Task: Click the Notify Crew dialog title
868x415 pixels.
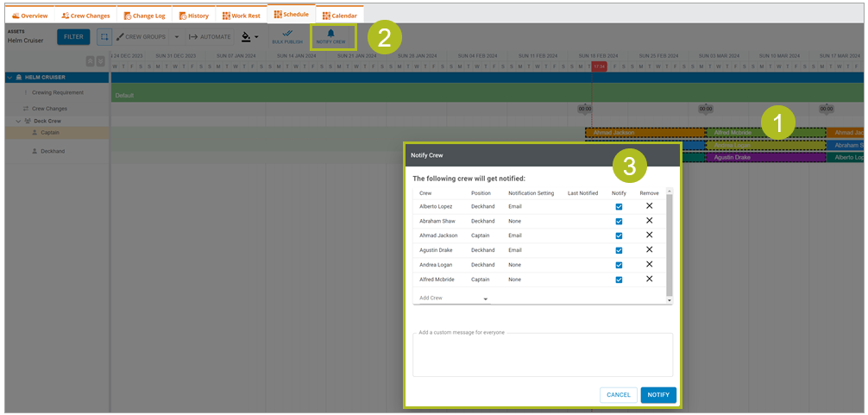Action: 427,155
